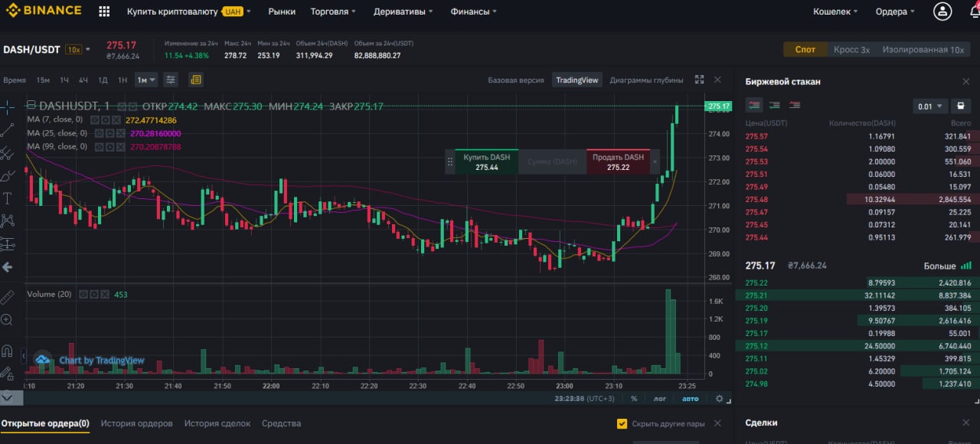Image resolution: width=980 pixels, height=444 pixels.
Task: Select the brush drawing tool
Action: 8,175
